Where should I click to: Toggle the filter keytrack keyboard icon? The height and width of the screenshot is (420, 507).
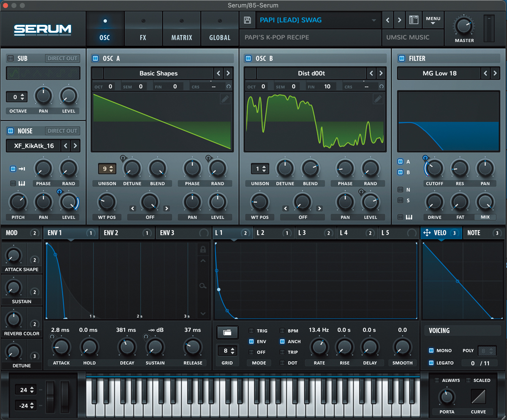(409, 217)
